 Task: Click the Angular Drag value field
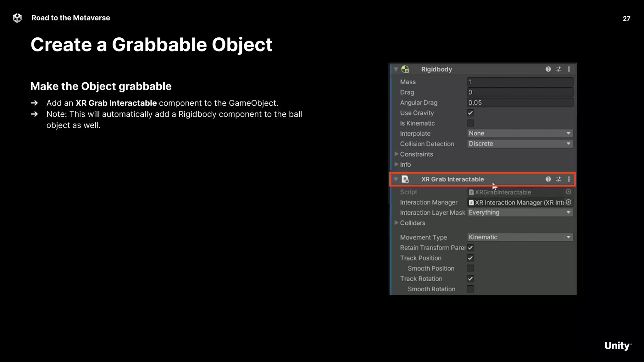coord(520,102)
